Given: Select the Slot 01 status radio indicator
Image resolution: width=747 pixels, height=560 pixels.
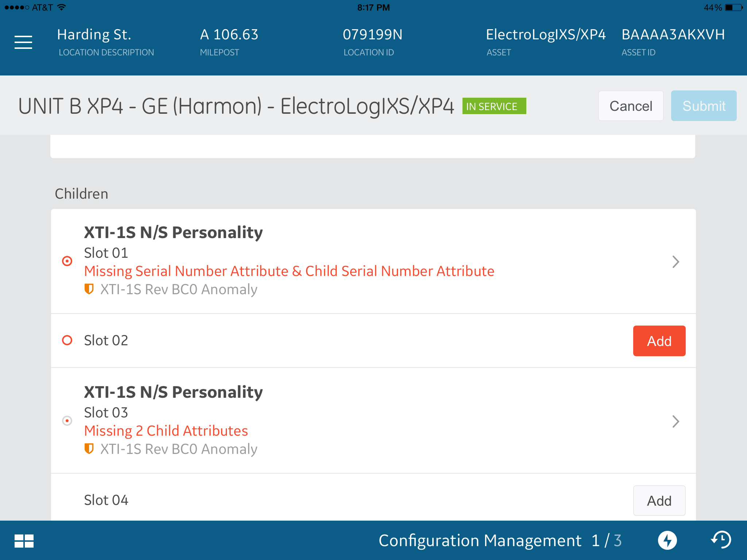Looking at the screenshot, I should coord(67,261).
